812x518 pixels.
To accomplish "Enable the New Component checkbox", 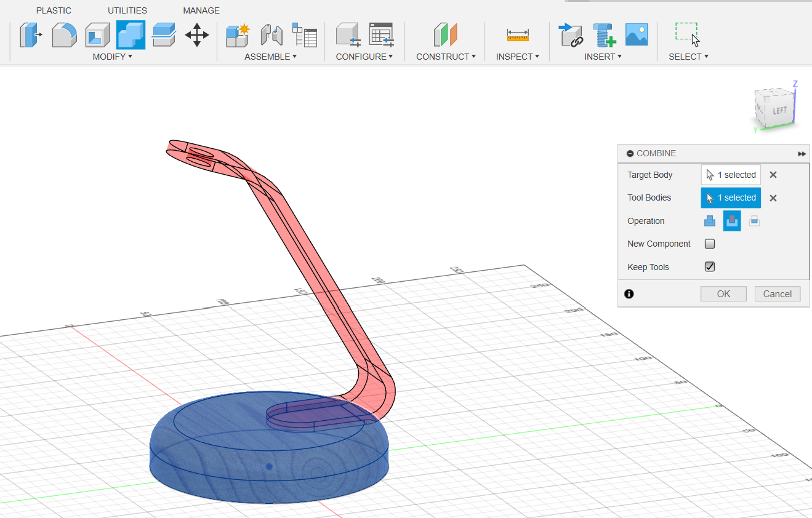I will click(710, 244).
